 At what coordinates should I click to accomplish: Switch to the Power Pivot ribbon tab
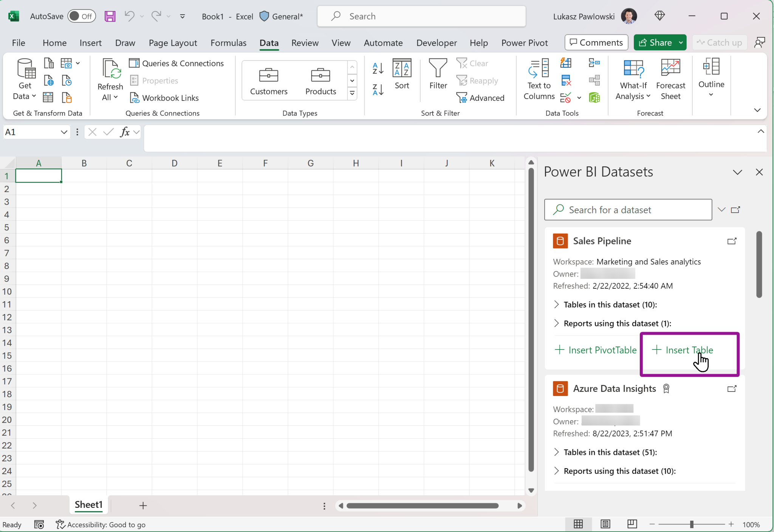(x=525, y=43)
